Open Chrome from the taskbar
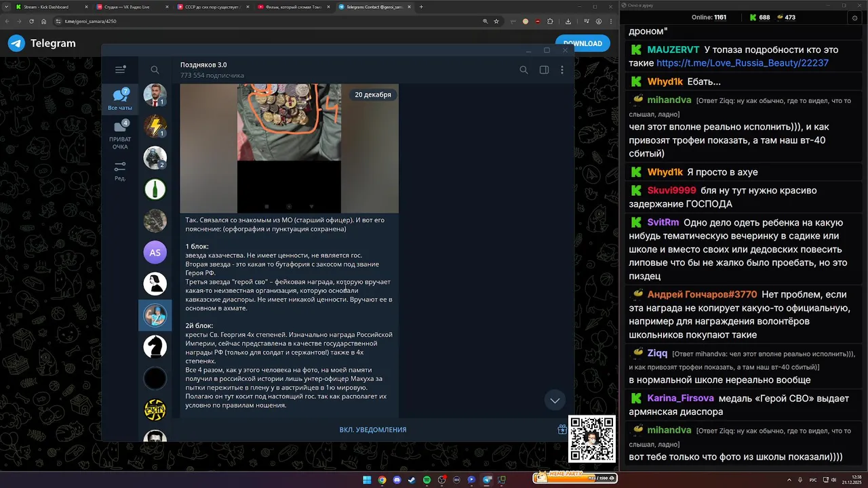The image size is (868, 488). 382,480
